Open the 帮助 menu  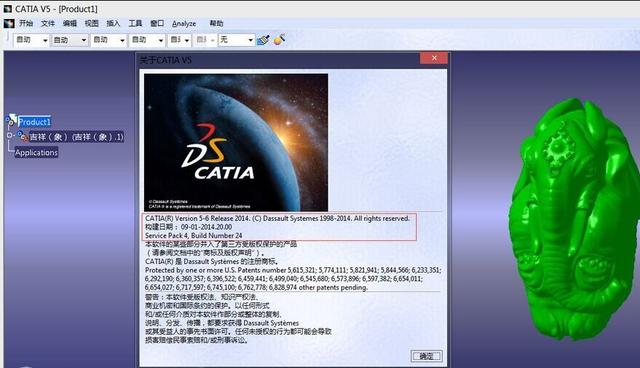tap(216, 24)
